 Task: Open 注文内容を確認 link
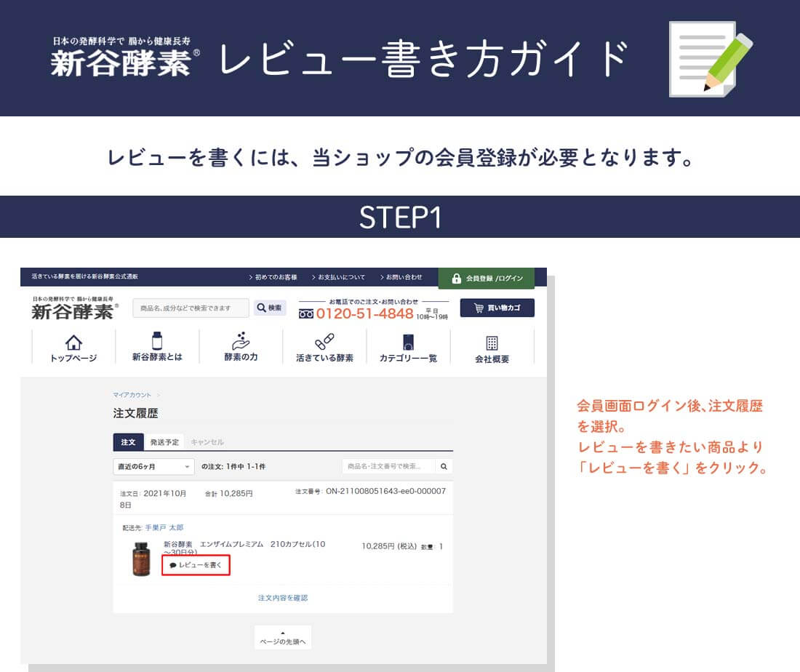pyautogui.click(x=283, y=598)
